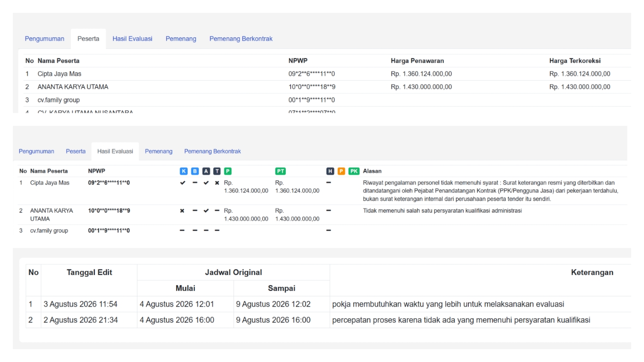Click NPWP value 10*0**0****18**9 in participant list
This screenshot has height=362, width=644.
(312, 87)
